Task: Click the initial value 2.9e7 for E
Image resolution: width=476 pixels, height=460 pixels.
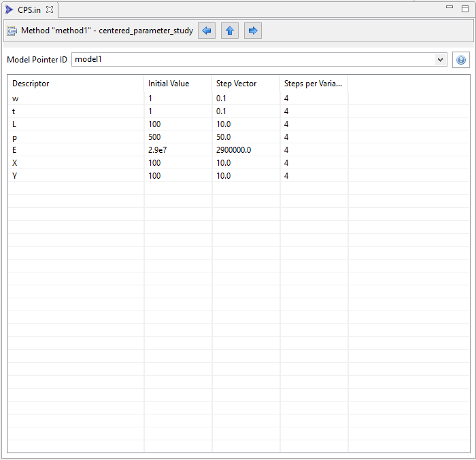Action: click(x=158, y=150)
